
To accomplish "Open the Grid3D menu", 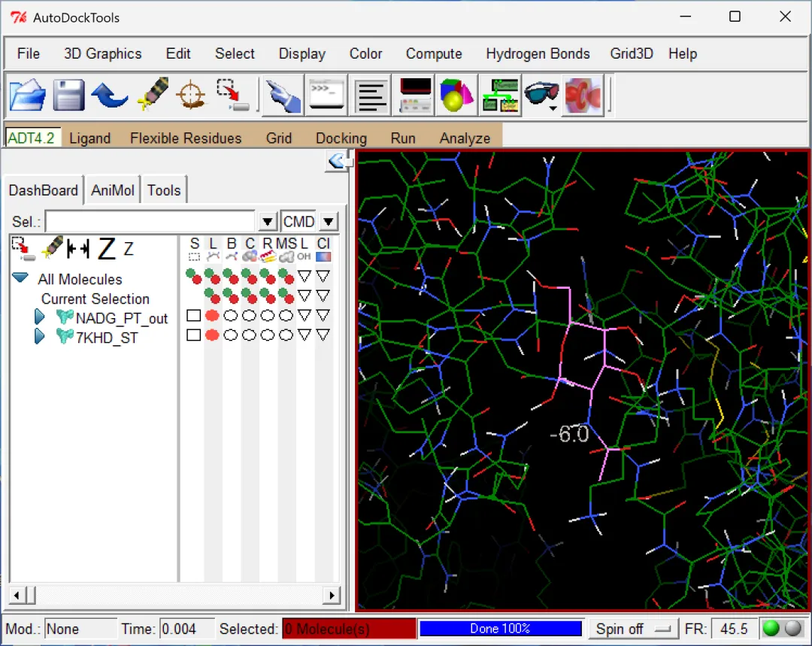I will [x=632, y=54].
